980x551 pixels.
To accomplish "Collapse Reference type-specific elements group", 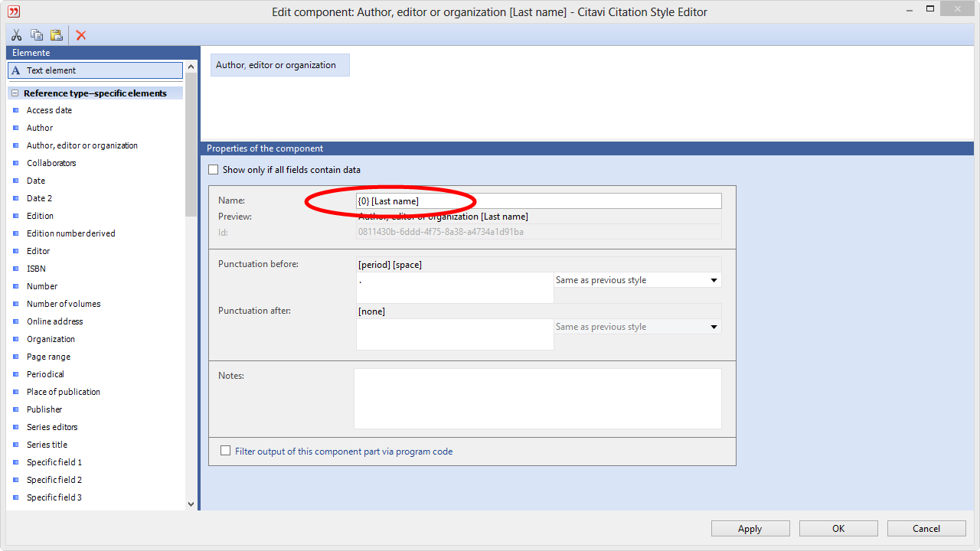I will [x=15, y=93].
